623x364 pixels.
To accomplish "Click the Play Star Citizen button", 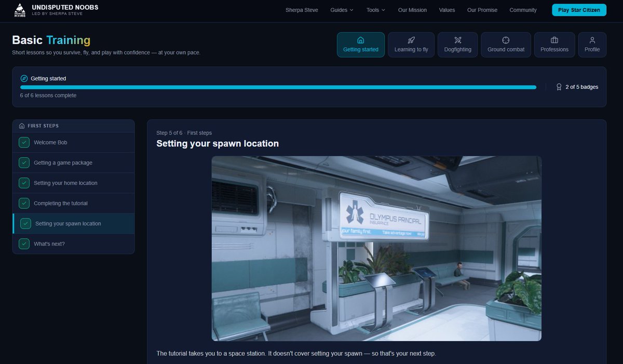I will (579, 10).
